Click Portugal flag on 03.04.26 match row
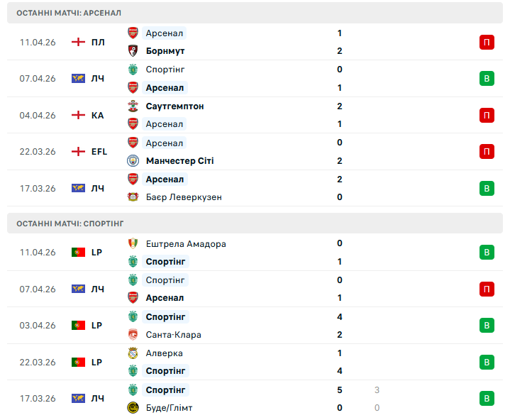The width and height of the screenshot is (510, 420). 78,326
